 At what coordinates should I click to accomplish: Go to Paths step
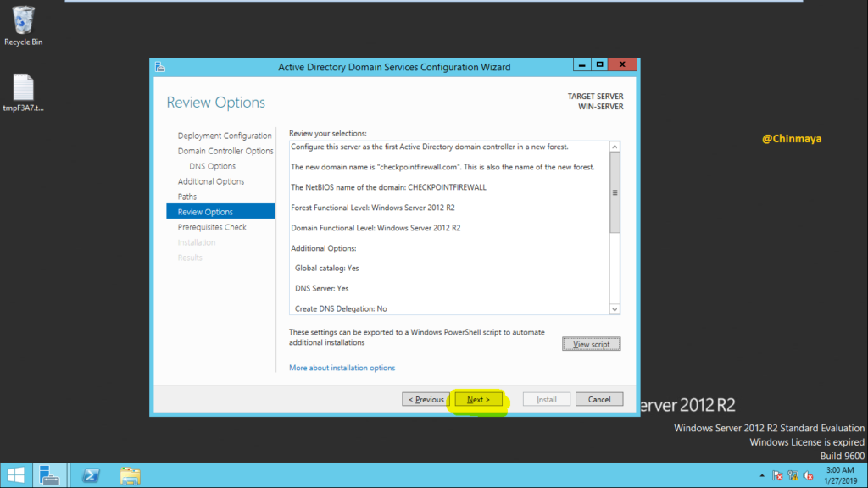pyautogui.click(x=187, y=197)
